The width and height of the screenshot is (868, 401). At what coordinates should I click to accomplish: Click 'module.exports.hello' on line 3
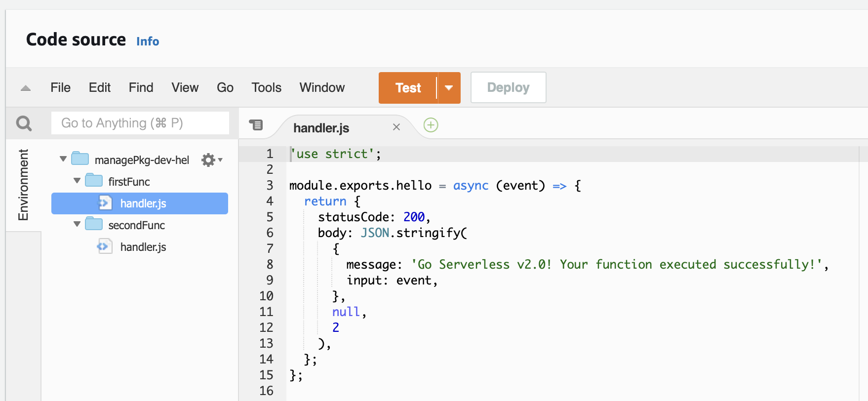click(360, 185)
